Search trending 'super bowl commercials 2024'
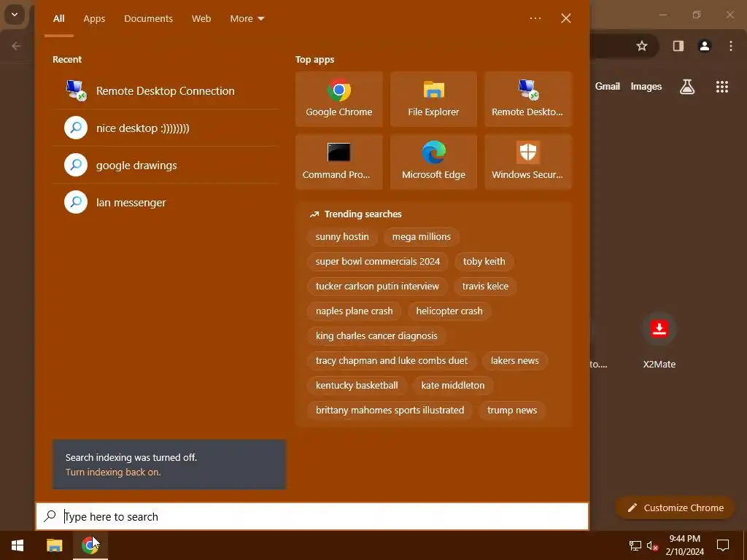 [x=377, y=262]
